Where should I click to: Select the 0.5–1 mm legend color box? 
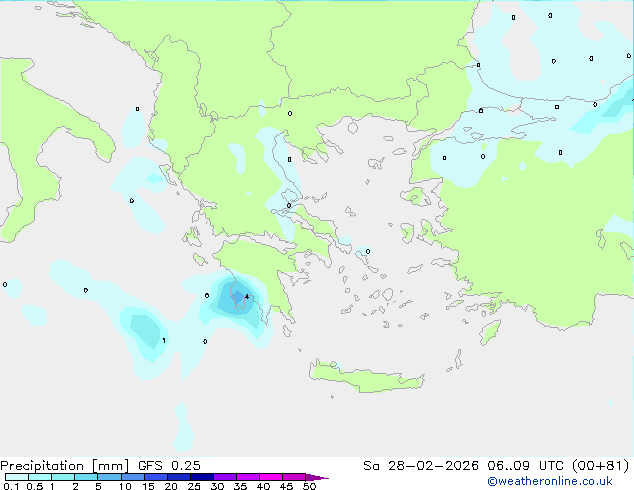pos(40,477)
